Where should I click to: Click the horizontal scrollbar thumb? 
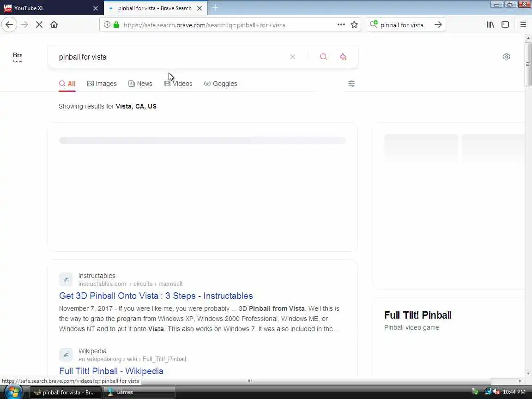[249, 381]
